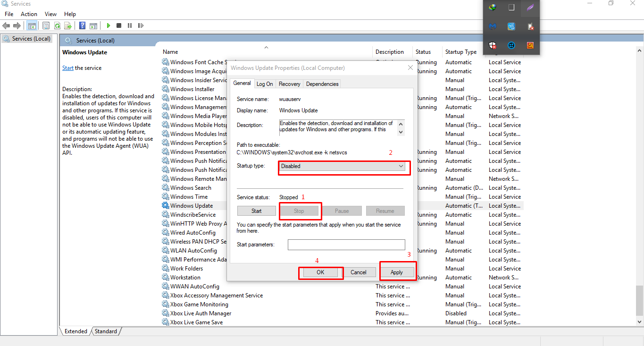Click the Stop Service square toolbar icon

(119, 25)
